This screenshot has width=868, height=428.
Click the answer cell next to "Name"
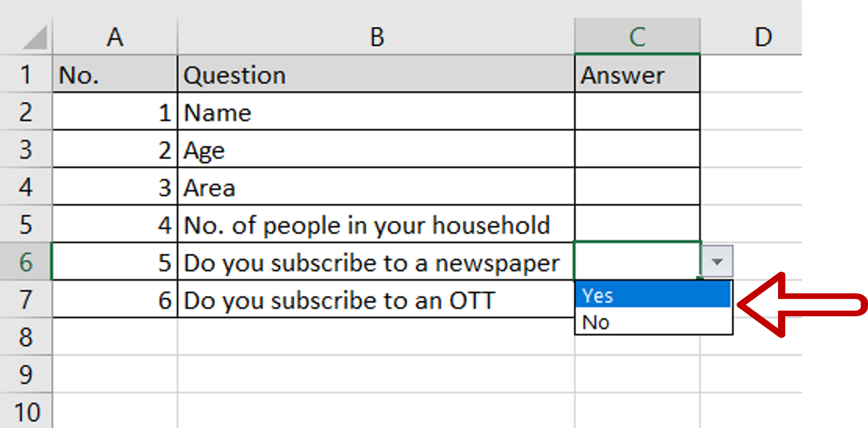click(x=637, y=112)
